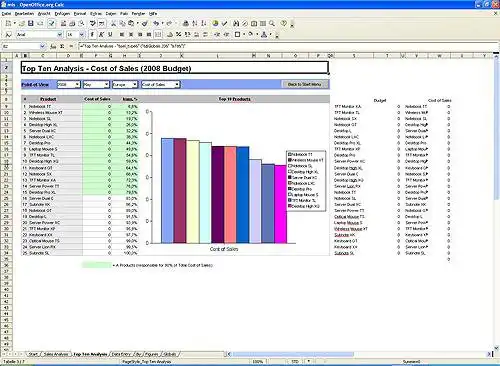Click the Sort Ascending icon

point(195,23)
